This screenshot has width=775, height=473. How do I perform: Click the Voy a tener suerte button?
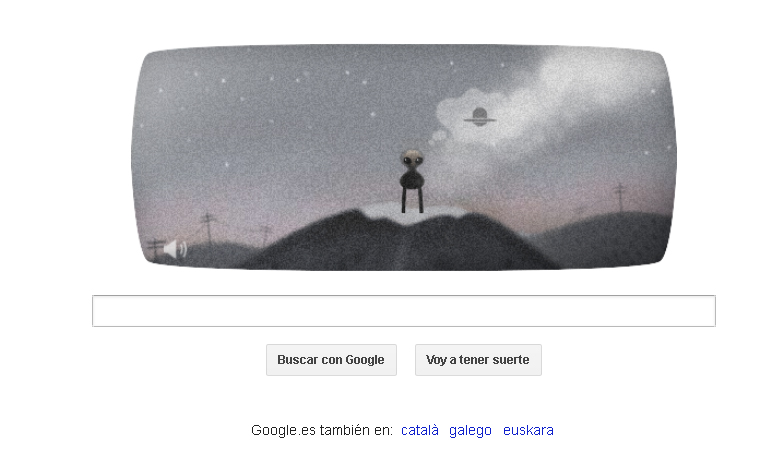[478, 360]
